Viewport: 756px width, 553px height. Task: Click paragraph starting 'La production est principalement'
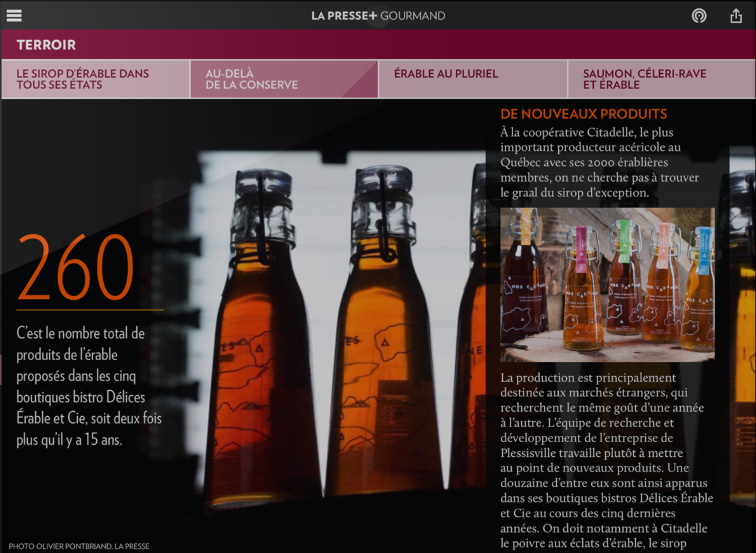pos(607,460)
